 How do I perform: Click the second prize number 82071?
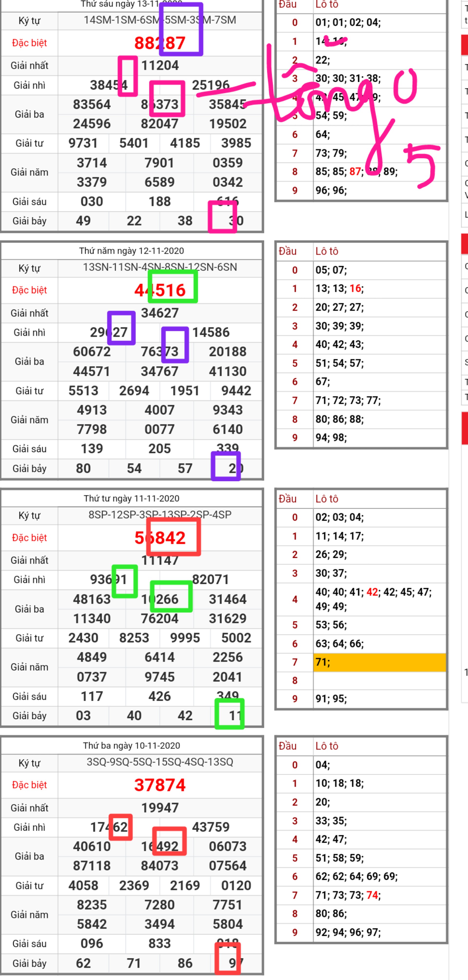pos(211,580)
